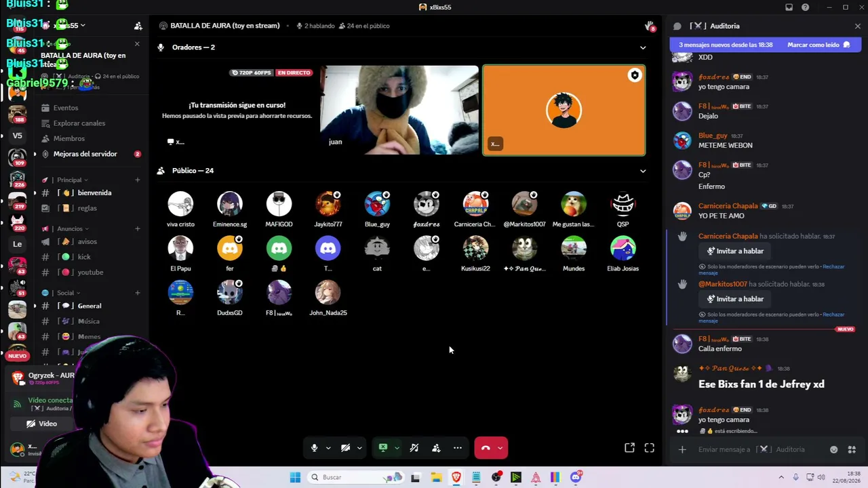868x488 pixels.
Task: Collapse the Oradores section
Action: 643,47
